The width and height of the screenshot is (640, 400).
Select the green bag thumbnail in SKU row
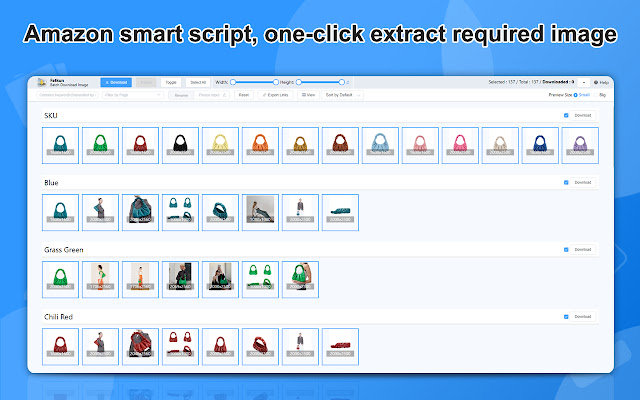pos(100,145)
